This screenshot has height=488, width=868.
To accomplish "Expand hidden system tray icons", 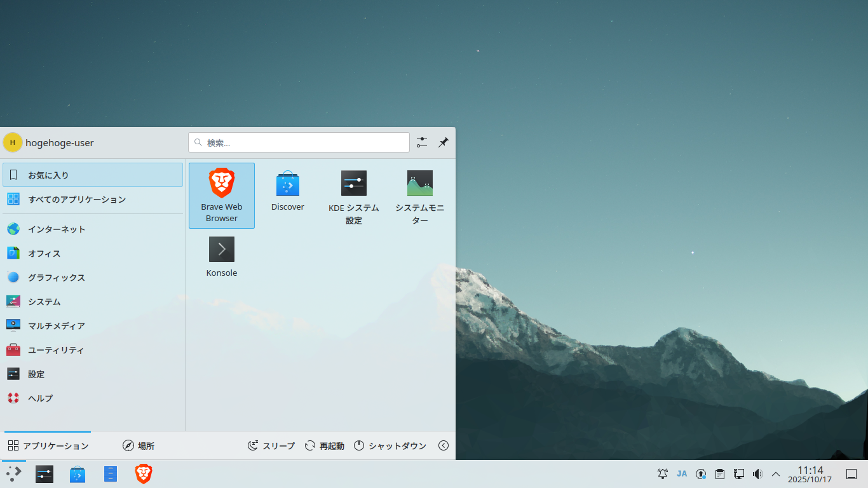I will coord(776,473).
